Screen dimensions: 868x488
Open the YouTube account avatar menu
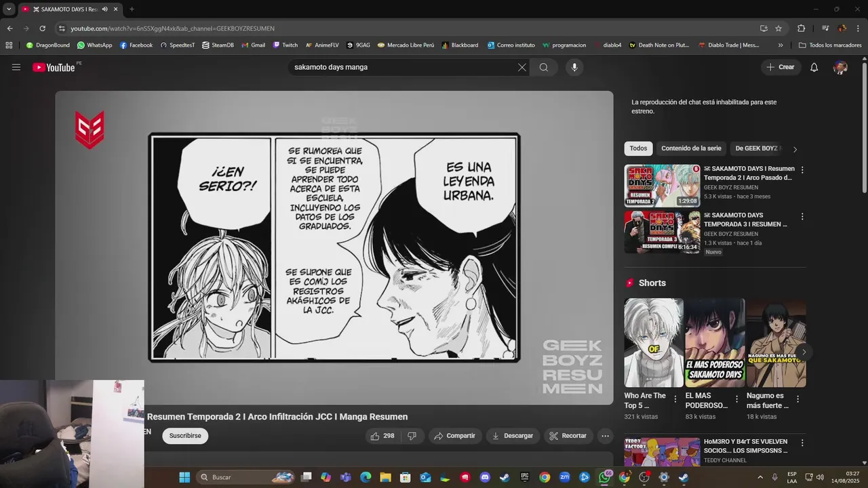pos(840,67)
